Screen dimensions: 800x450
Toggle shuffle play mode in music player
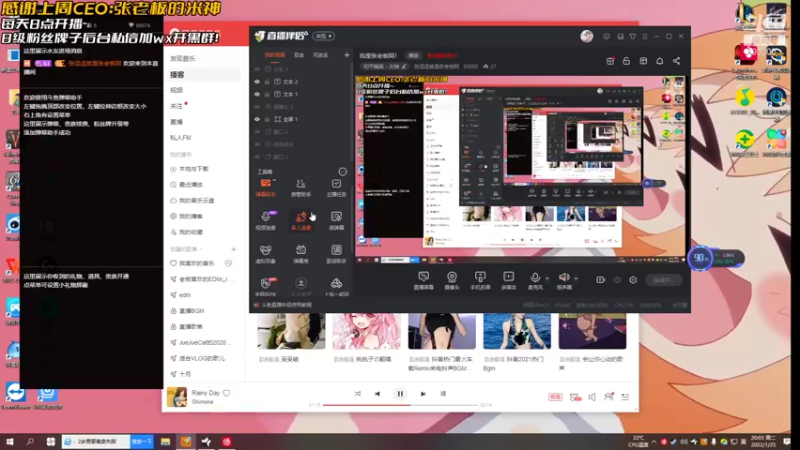point(358,393)
